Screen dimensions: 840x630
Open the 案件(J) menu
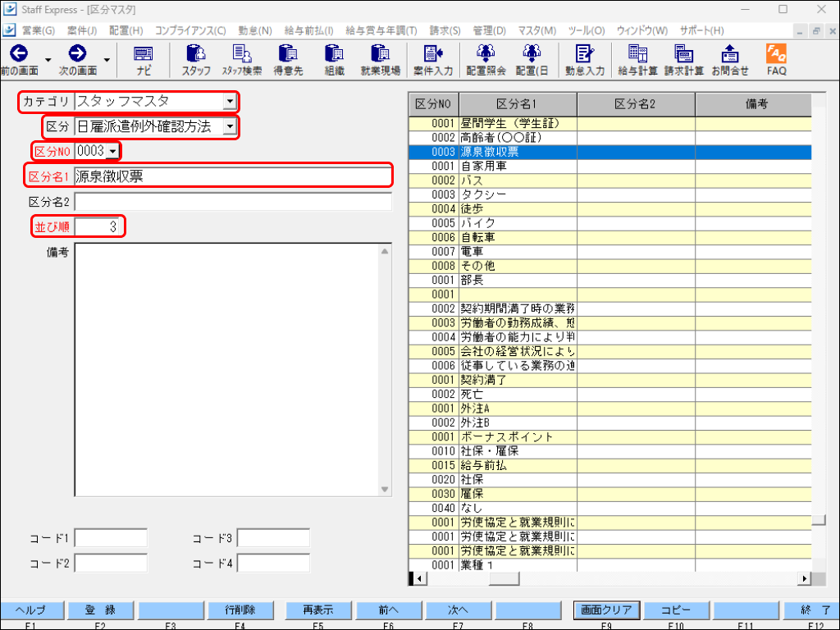pos(82,30)
